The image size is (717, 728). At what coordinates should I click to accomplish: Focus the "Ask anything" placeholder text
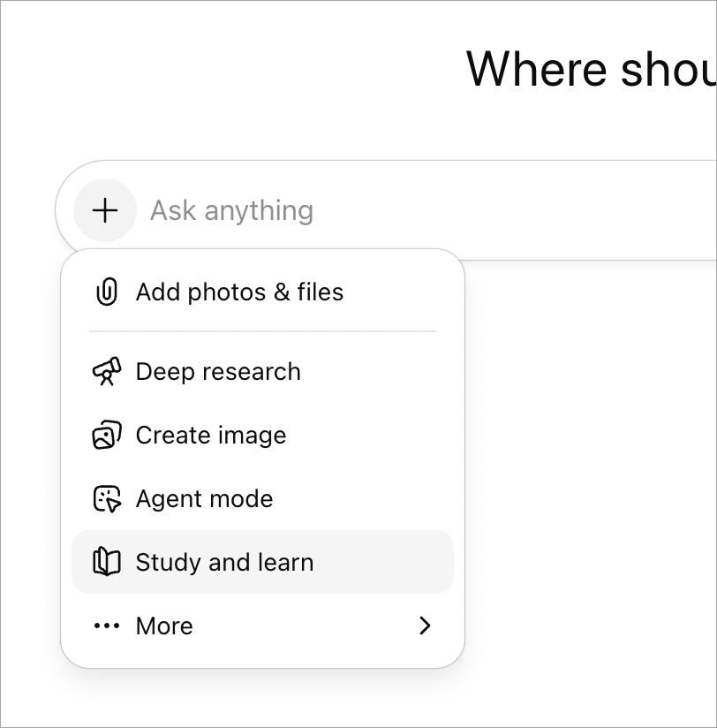tap(231, 210)
